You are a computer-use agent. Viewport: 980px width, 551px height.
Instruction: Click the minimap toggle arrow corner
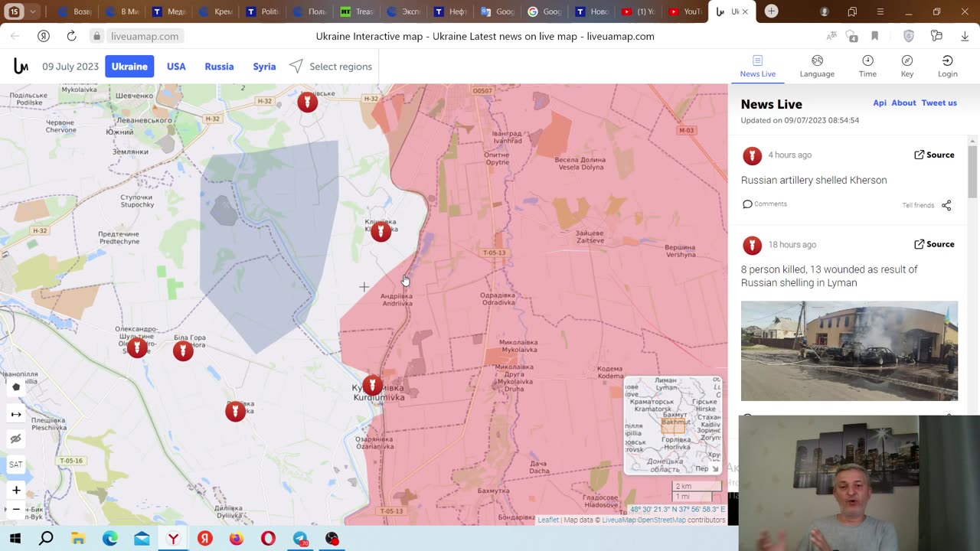715,468
